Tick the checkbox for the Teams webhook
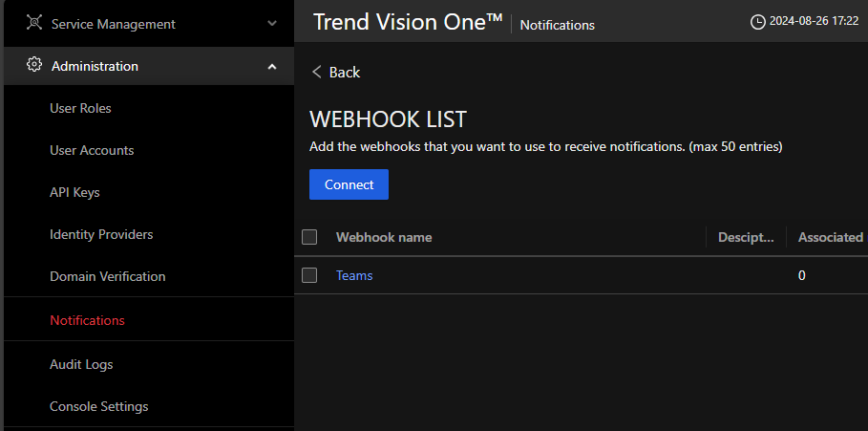Image resolution: width=868 pixels, height=431 pixels. (309, 275)
